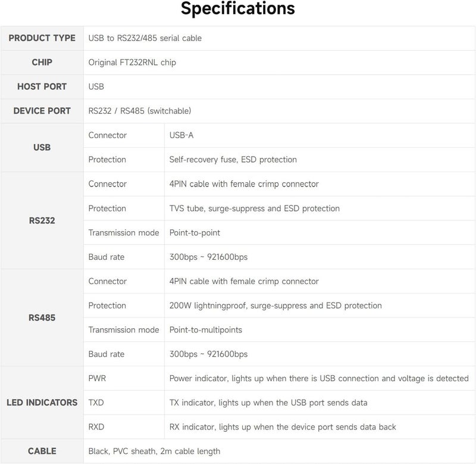Click the PWR indicator label

pos(97,378)
